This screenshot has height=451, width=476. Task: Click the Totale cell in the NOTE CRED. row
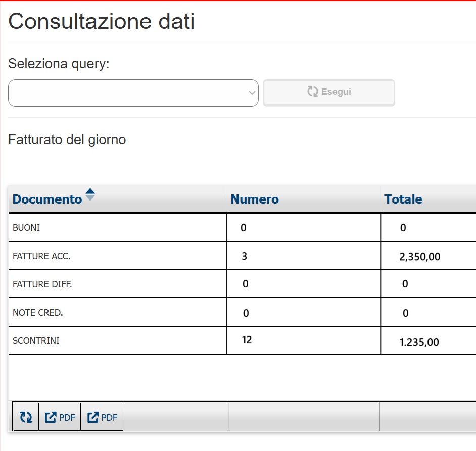429,312
